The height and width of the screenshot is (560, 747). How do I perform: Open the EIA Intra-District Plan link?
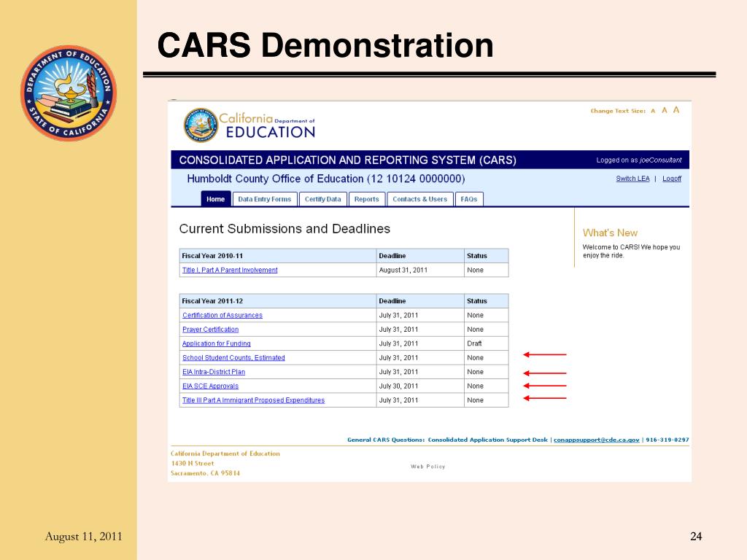[214, 372]
